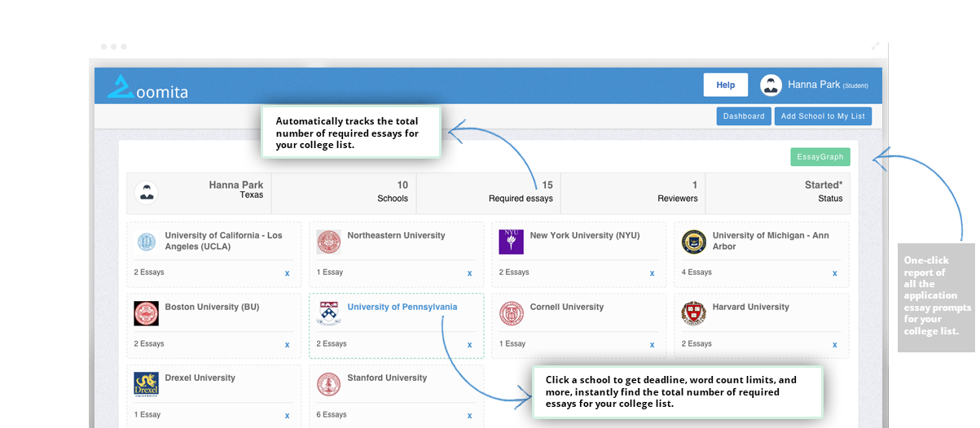The image size is (980, 428).
Task: Click the 1 Reviewers summary
Action: [678, 192]
